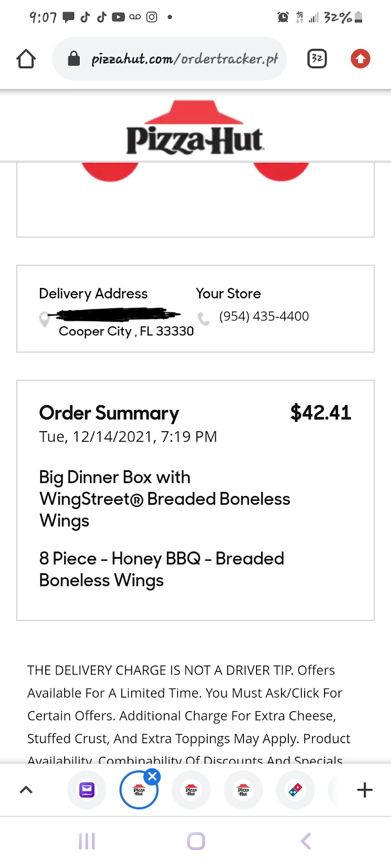Open the tab switcher showing 32 tabs
391x868 pixels.
pyautogui.click(x=317, y=59)
